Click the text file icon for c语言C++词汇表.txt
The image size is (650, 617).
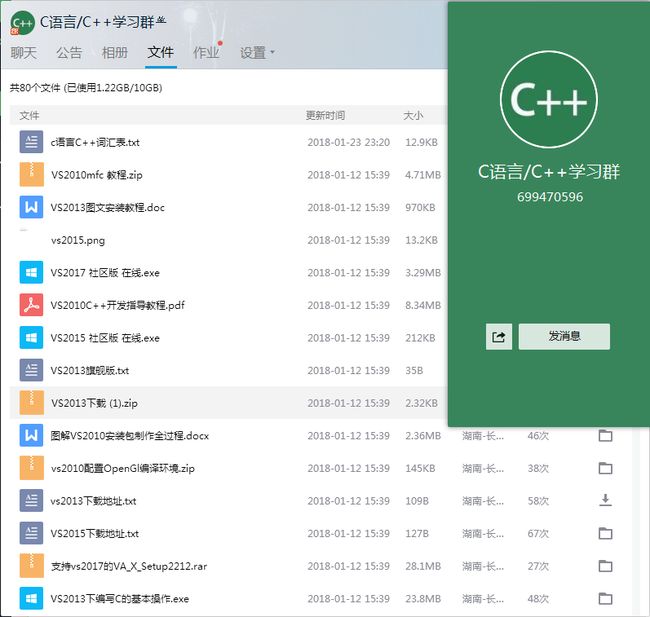point(31,142)
